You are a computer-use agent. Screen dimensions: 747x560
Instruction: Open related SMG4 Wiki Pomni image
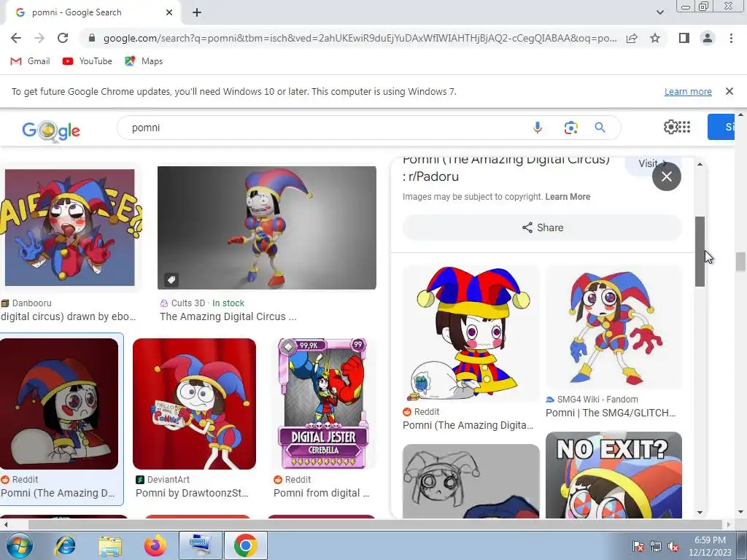pyautogui.click(x=614, y=327)
